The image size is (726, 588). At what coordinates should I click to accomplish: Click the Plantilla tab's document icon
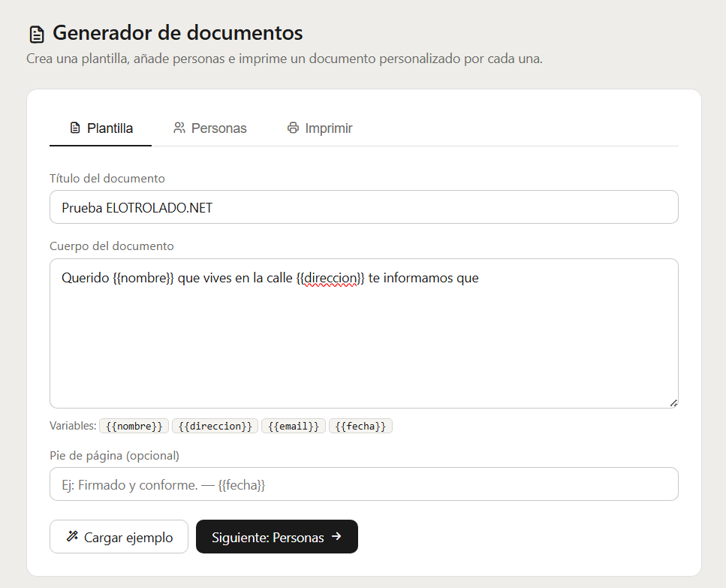(75, 128)
